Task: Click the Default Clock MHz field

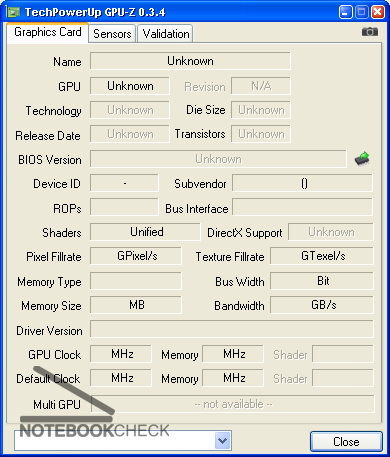Action: [121, 378]
